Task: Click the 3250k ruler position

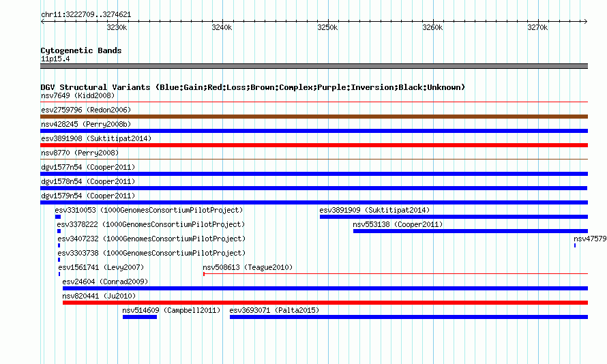Action: coord(327,27)
